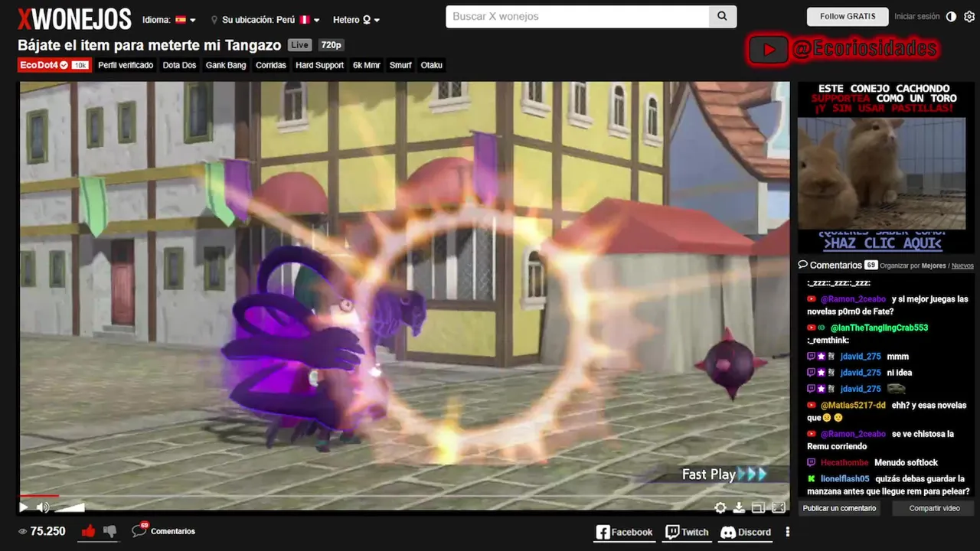Screen dimensions: 980x551
Task: Open the green @IanTheTanglingCrab553 username
Action: [x=879, y=328]
